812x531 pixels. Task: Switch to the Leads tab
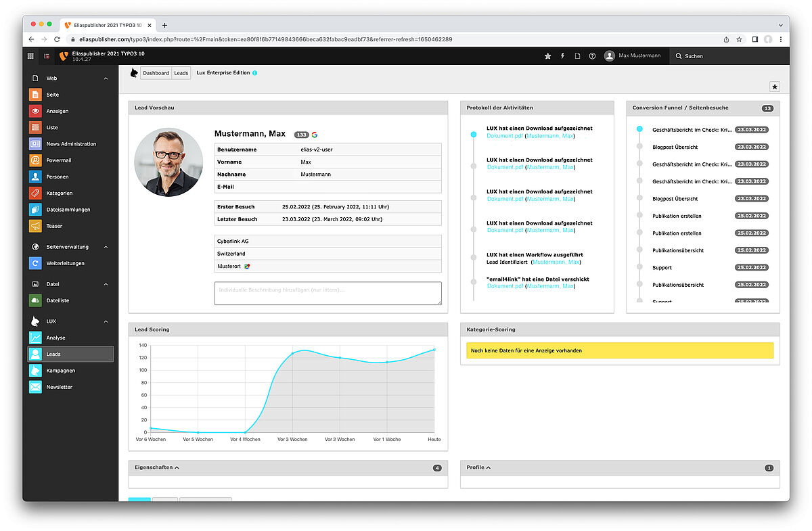[x=181, y=73]
